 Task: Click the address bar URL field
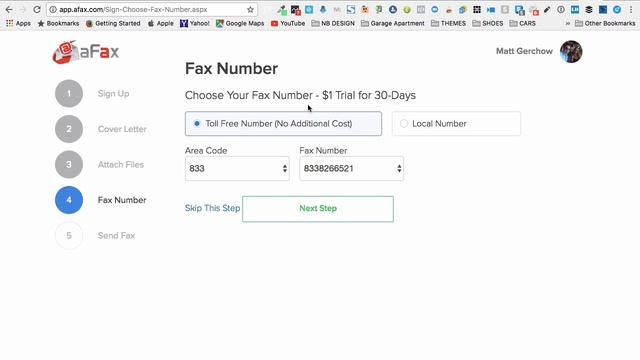coord(152,9)
